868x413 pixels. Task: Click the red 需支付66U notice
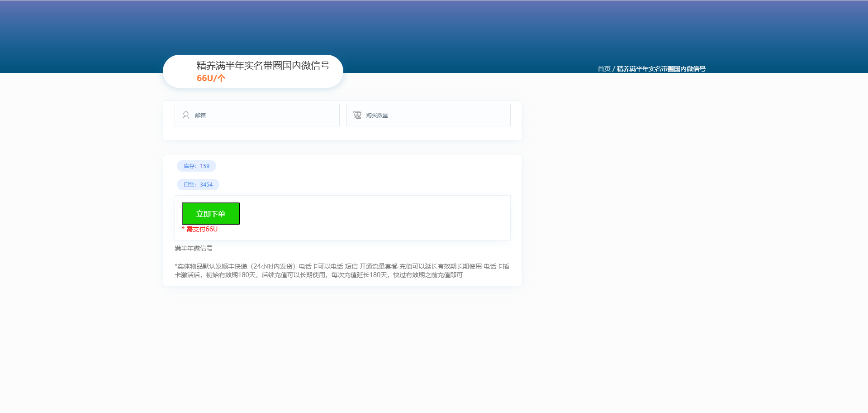coord(200,229)
